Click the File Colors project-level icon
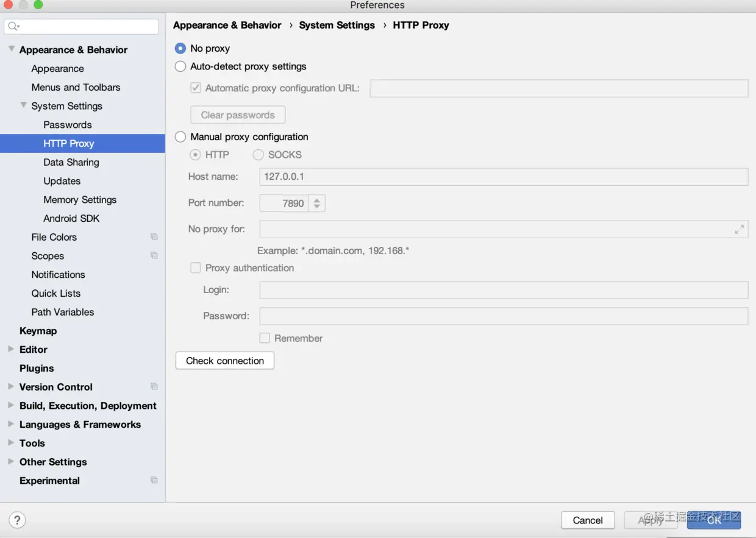This screenshot has width=756, height=538. [x=154, y=237]
